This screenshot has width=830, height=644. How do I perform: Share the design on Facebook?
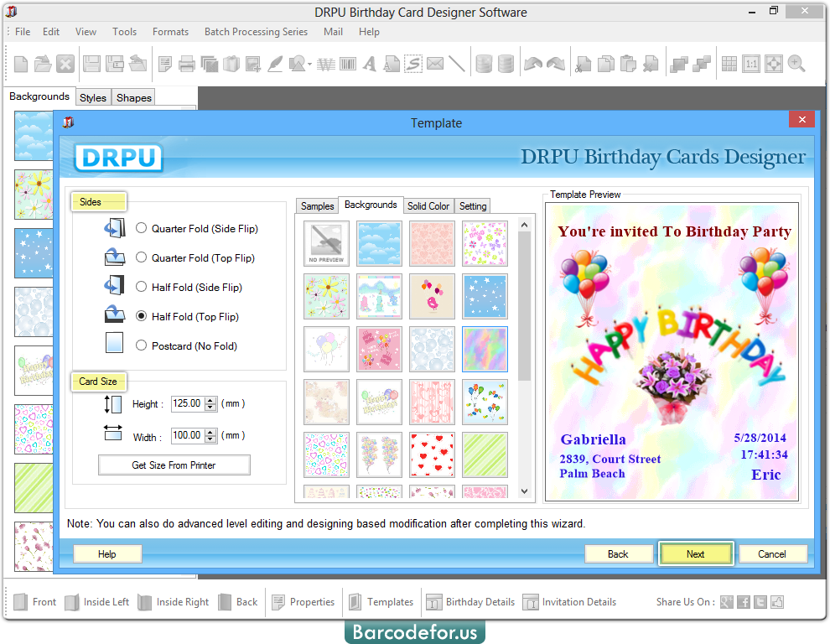tap(743, 602)
